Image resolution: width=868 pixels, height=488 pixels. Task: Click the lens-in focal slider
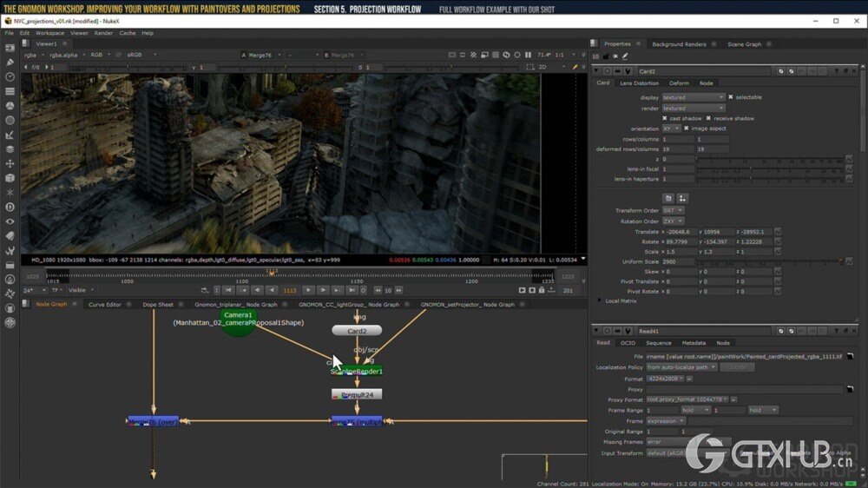coord(769,169)
